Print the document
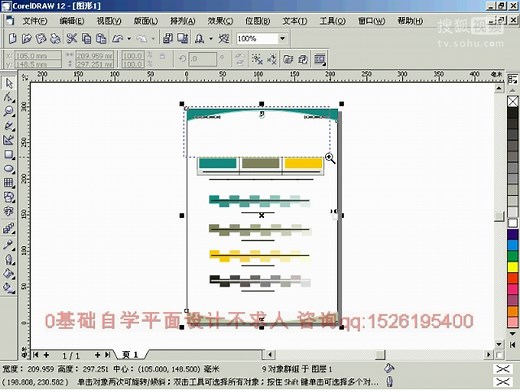Viewport: 520px width, 390px height. [55, 39]
